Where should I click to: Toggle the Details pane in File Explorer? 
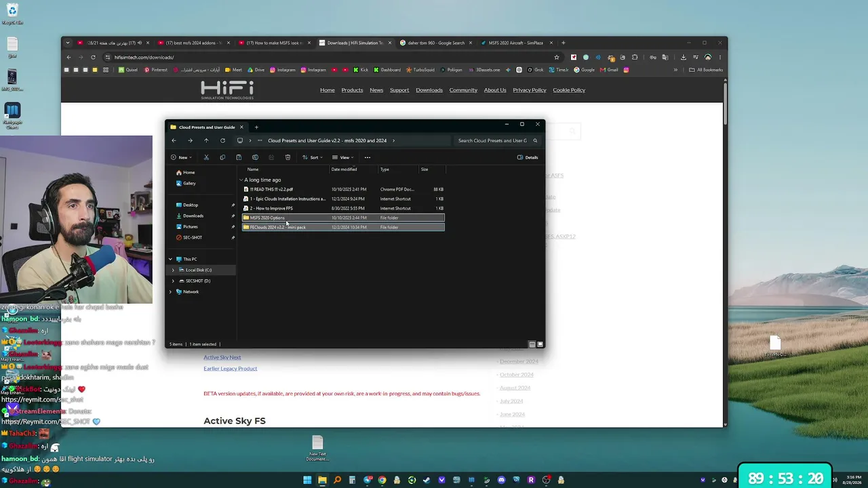[x=528, y=157]
